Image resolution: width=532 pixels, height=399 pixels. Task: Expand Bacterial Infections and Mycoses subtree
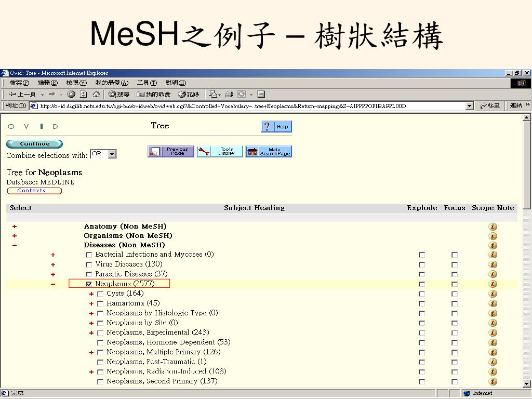pyautogui.click(x=53, y=255)
